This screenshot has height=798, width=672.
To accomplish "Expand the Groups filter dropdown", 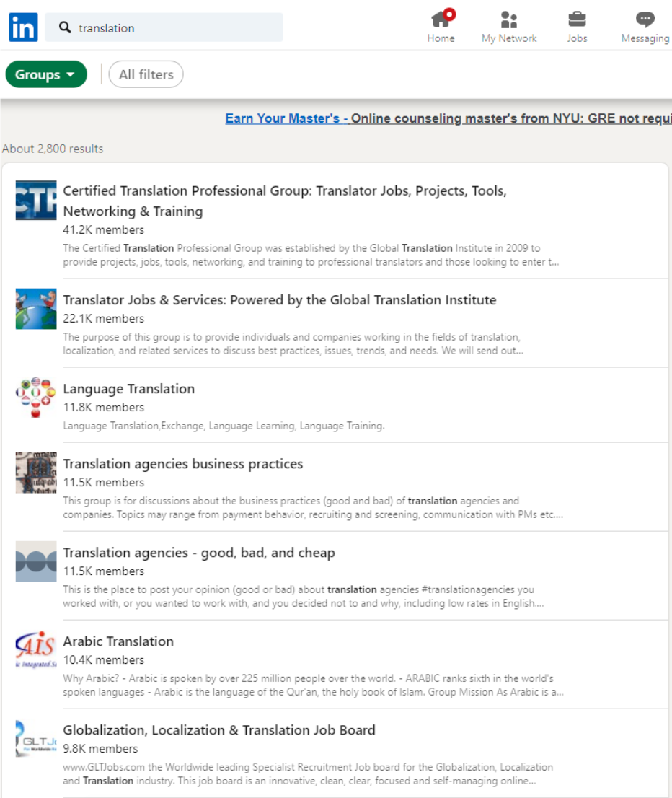I will (x=45, y=74).
